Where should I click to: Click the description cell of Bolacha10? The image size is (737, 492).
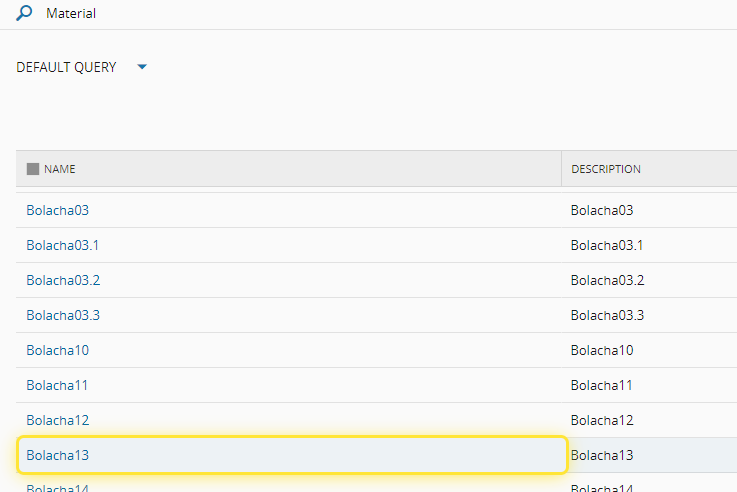tap(602, 350)
